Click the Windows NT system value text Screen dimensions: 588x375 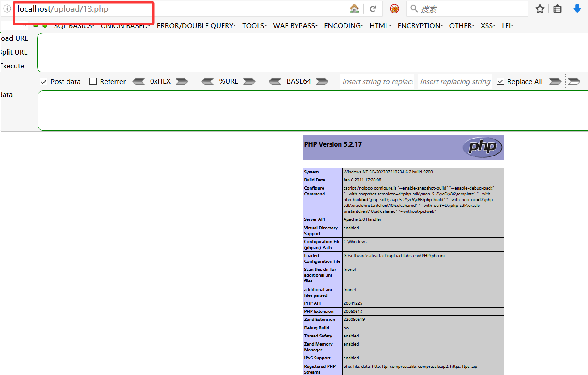(x=388, y=172)
